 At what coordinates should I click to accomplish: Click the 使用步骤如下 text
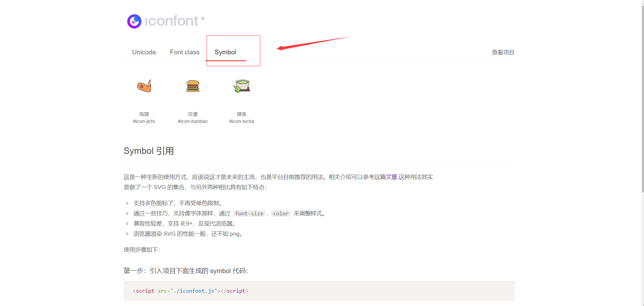click(142, 250)
